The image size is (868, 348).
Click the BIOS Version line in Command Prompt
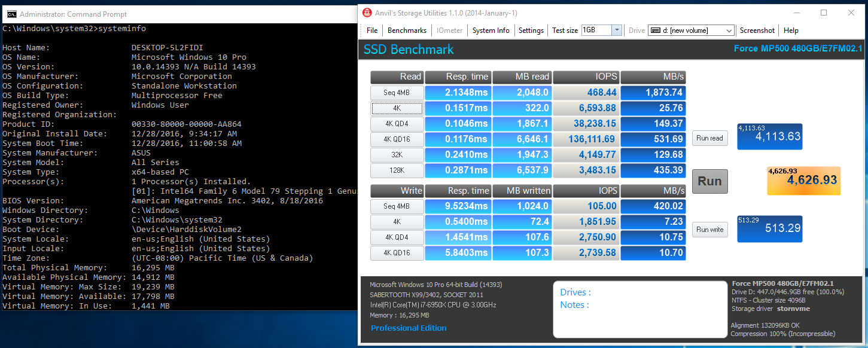(163, 201)
